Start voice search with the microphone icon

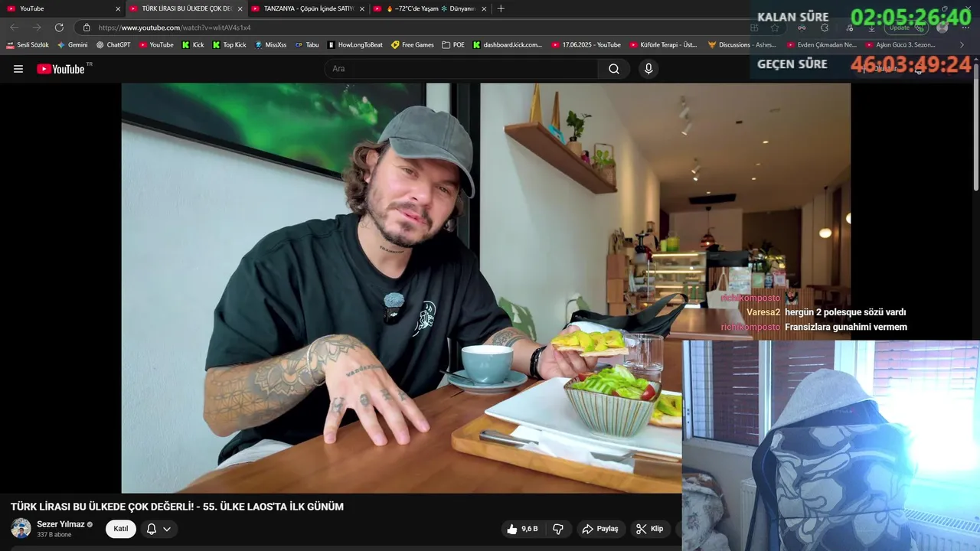(x=648, y=69)
